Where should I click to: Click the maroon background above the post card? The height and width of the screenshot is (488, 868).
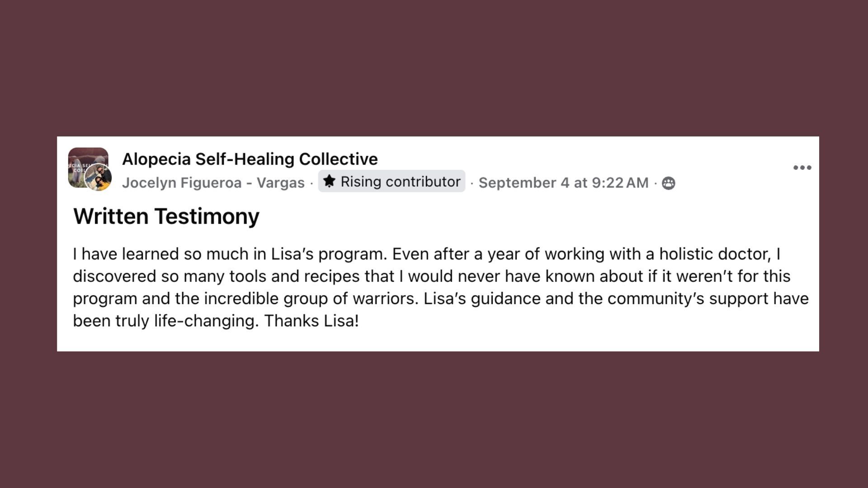434,68
